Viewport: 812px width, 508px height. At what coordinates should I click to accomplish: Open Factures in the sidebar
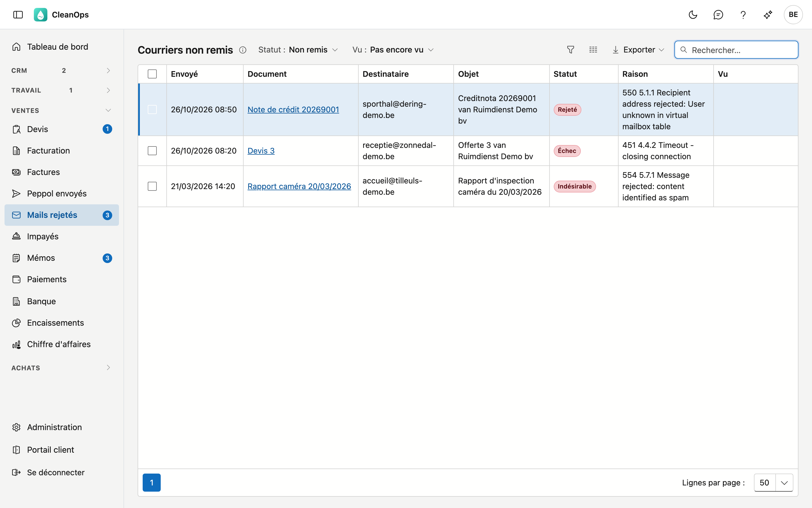pos(62,172)
